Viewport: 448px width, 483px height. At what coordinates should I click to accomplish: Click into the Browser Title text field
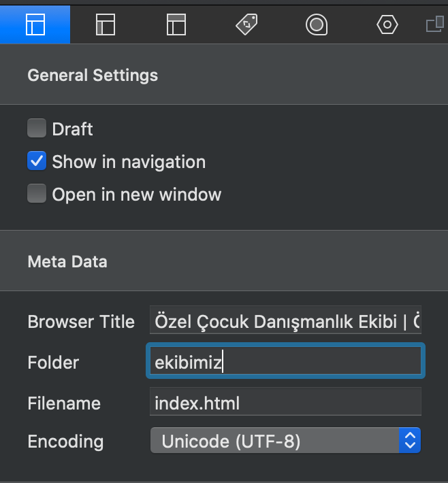[x=285, y=321]
